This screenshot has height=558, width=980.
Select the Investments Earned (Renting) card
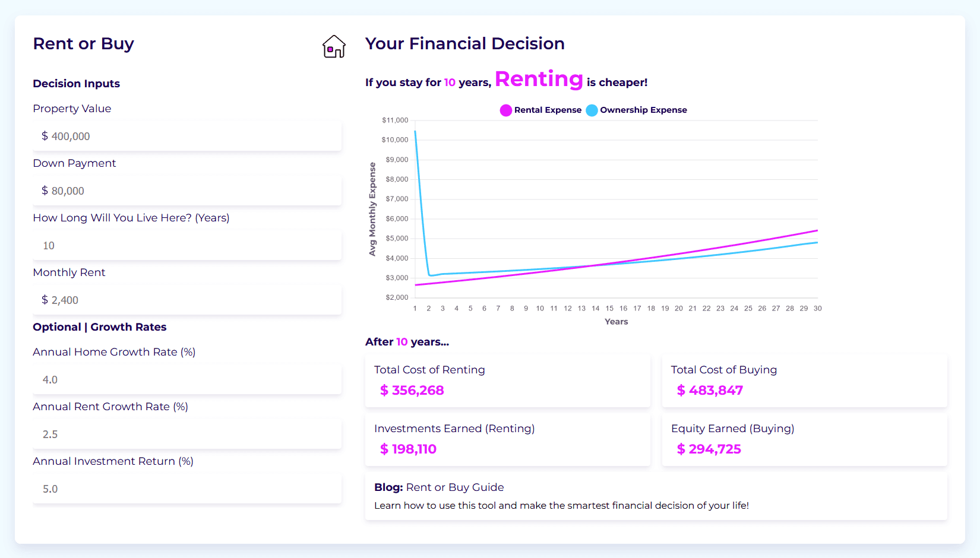[x=508, y=440]
